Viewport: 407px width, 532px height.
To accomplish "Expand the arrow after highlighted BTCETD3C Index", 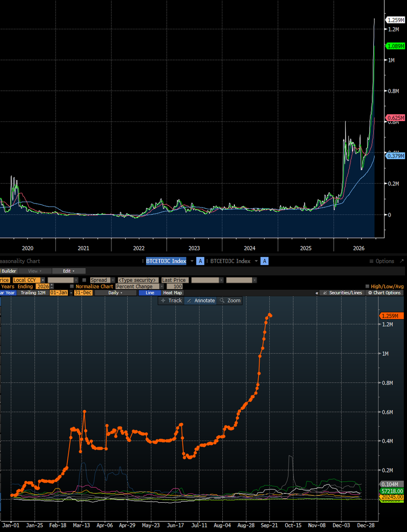I will point(192,261).
